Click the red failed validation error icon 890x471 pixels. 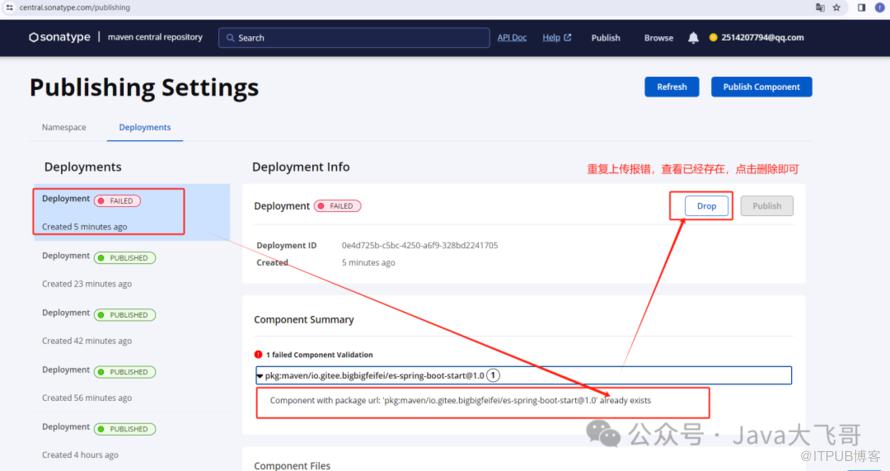click(258, 355)
